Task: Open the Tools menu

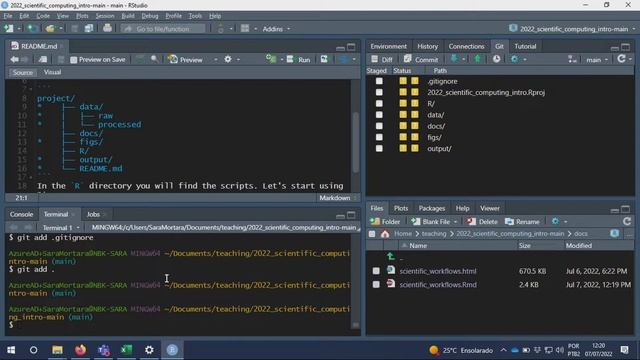Action: coord(195,16)
